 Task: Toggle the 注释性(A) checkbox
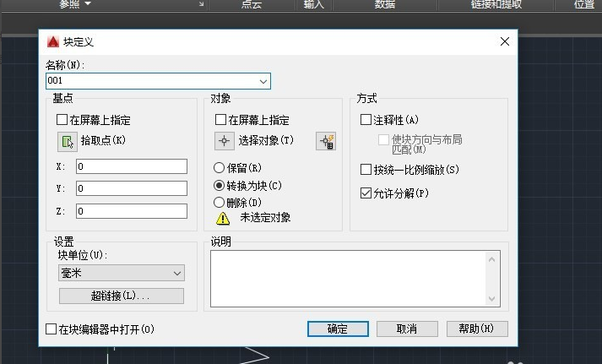pos(366,120)
